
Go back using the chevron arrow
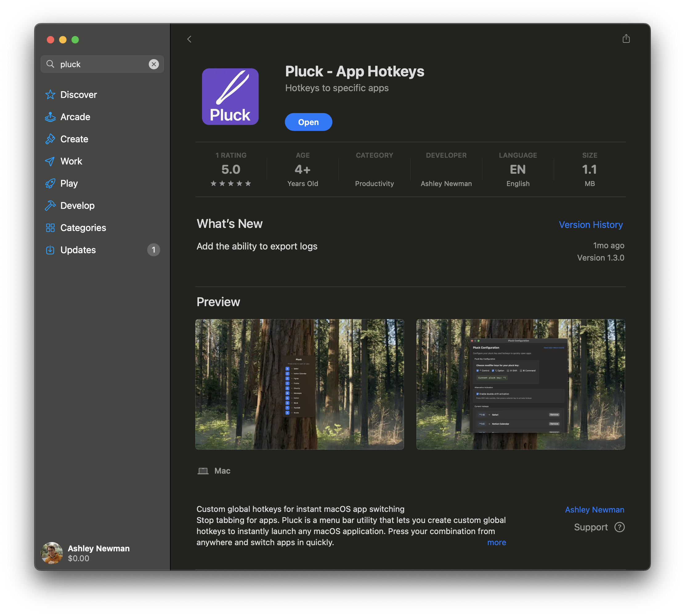[x=189, y=39]
